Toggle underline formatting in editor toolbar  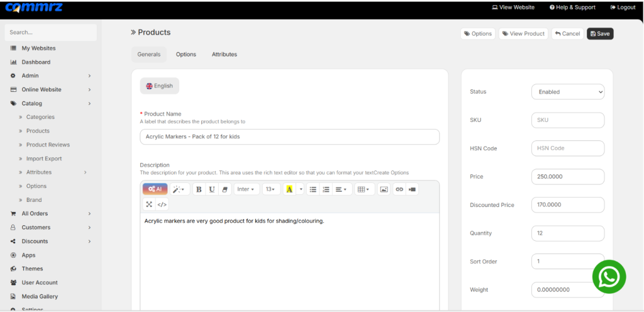point(211,189)
